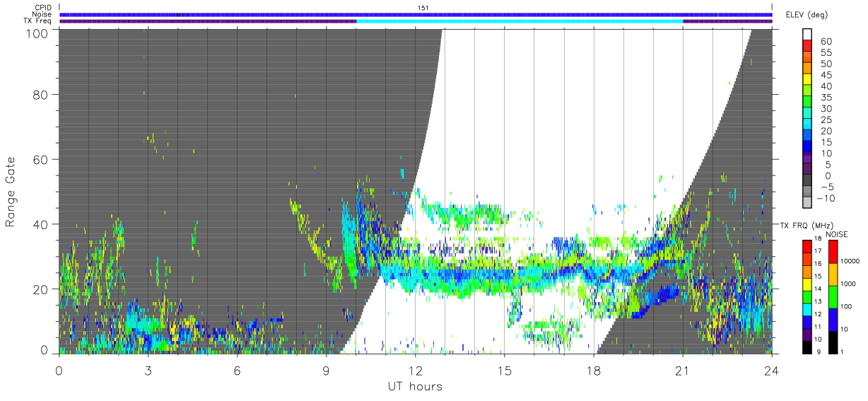Click the 'Range Gate' y-axis title
Image resolution: width=868 pixels, height=401 pixels.
11,192
